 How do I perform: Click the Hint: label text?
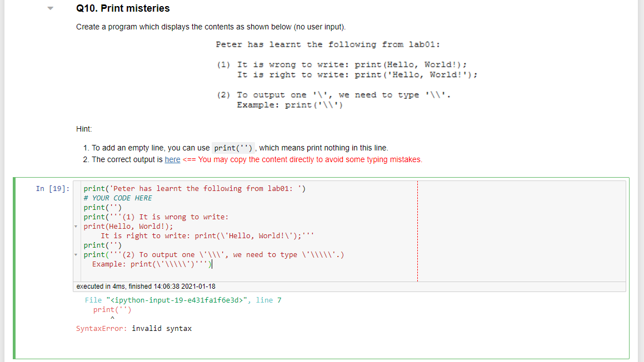(x=81, y=129)
